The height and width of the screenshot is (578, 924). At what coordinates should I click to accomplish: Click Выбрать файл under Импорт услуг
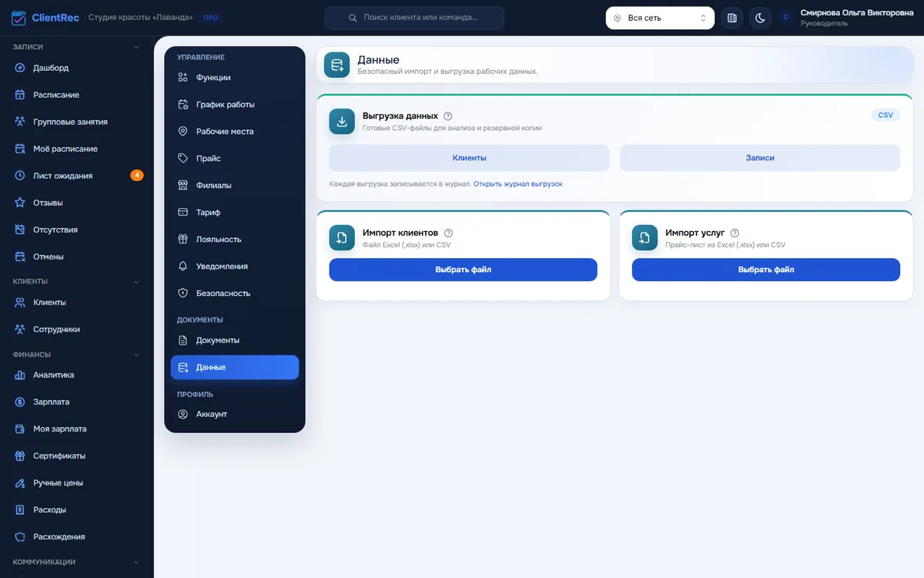coord(766,270)
